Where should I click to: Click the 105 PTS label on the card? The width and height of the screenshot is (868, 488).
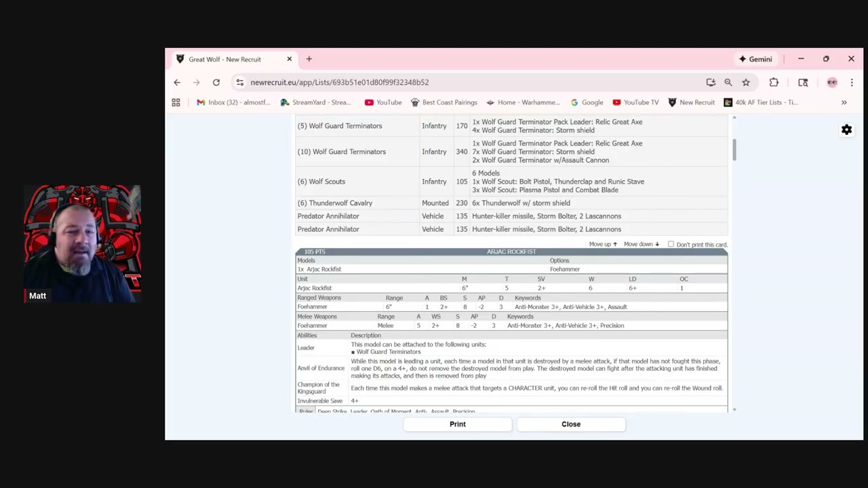pos(315,251)
